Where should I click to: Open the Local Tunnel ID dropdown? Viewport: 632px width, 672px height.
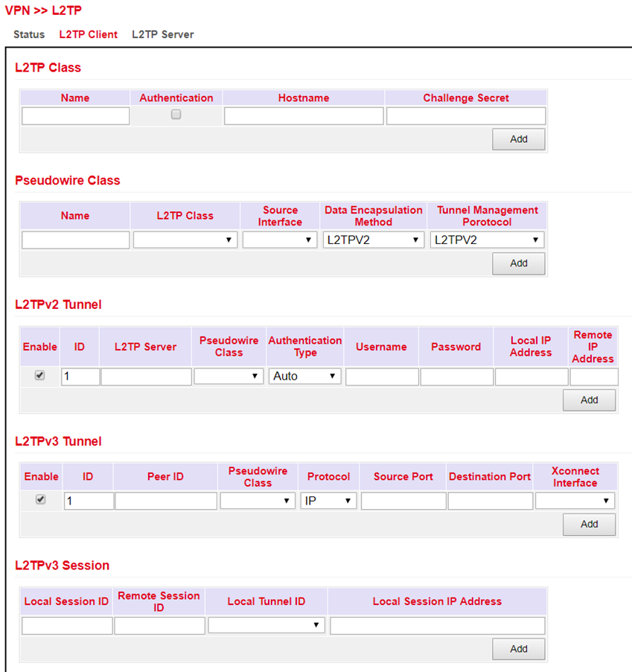pyautogui.click(x=266, y=625)
